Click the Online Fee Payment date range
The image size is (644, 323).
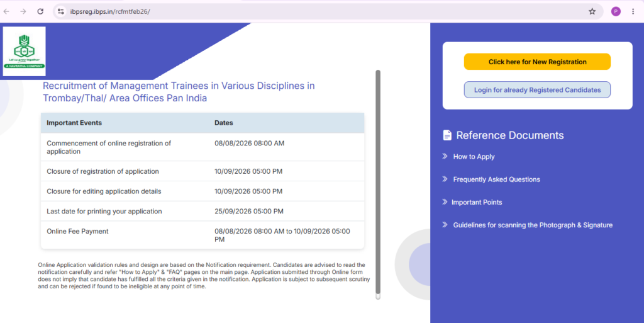[x=282, y=235]
